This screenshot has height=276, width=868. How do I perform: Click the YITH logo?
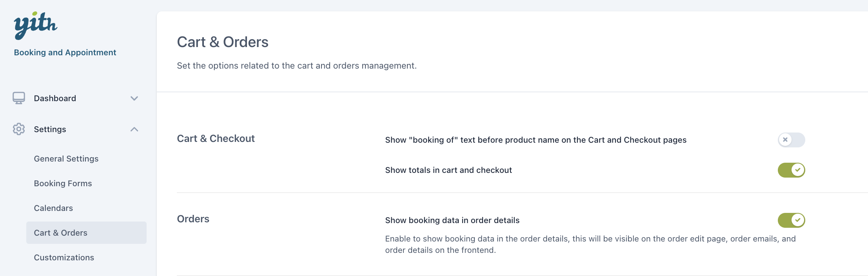click(35, 25)
